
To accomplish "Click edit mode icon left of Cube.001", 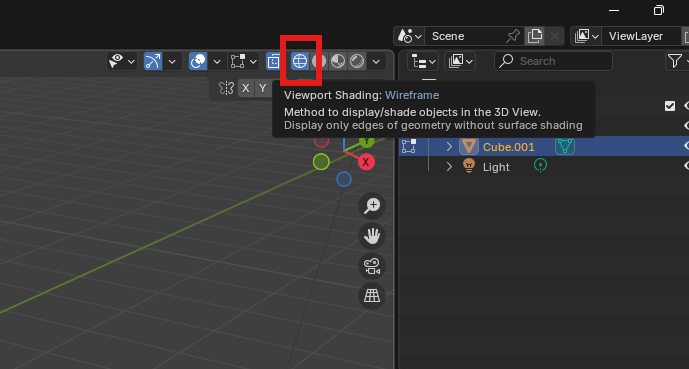I will (x=409, y=146).
